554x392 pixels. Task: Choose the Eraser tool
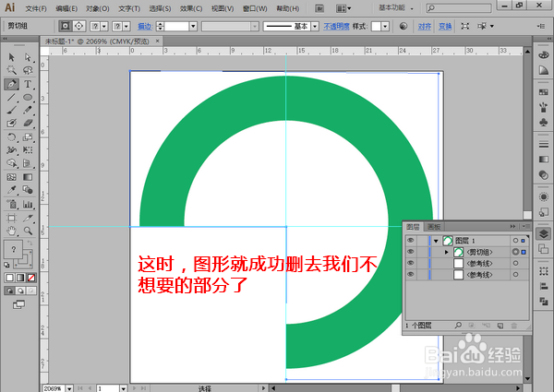[28, 124]
